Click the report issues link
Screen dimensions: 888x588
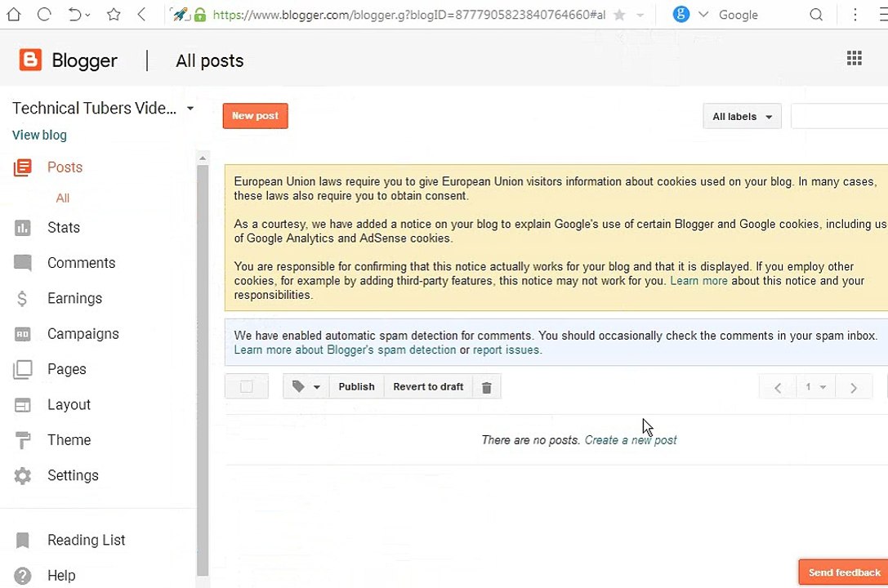(x=506, y=350)
